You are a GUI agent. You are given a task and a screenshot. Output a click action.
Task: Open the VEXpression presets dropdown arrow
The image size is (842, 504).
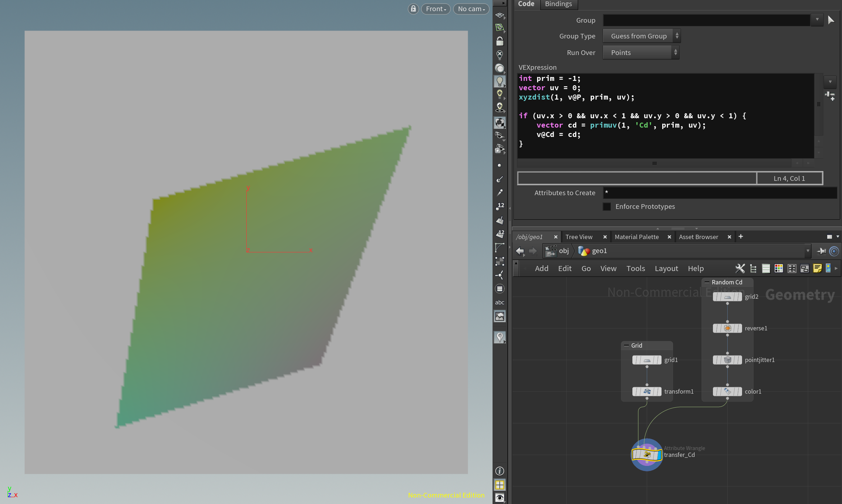click(830, 82)
